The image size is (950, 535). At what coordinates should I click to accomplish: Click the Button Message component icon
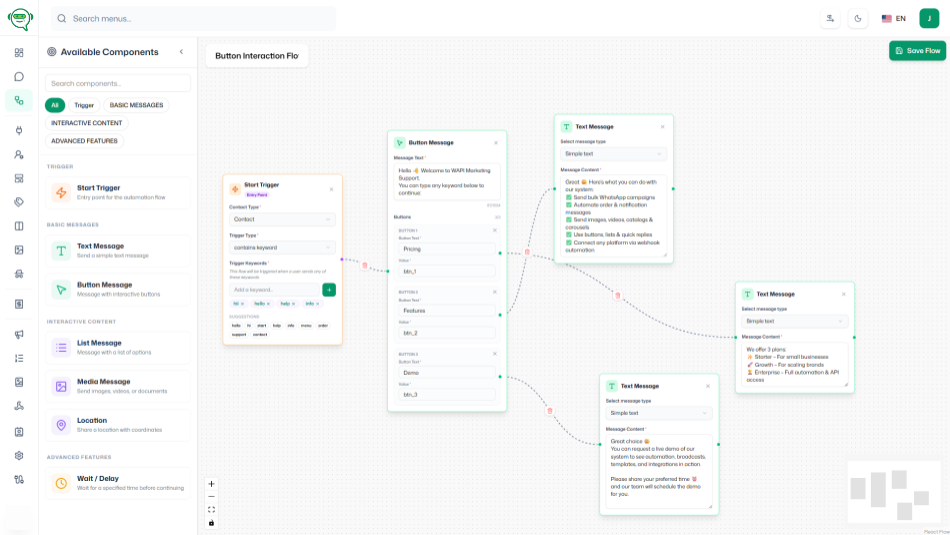(x=61, y=290)
